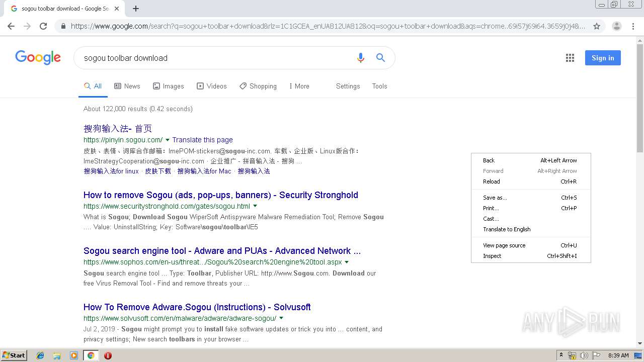Open network icon in system tray
Screen dimensions: 644x362
click(572, 355)
